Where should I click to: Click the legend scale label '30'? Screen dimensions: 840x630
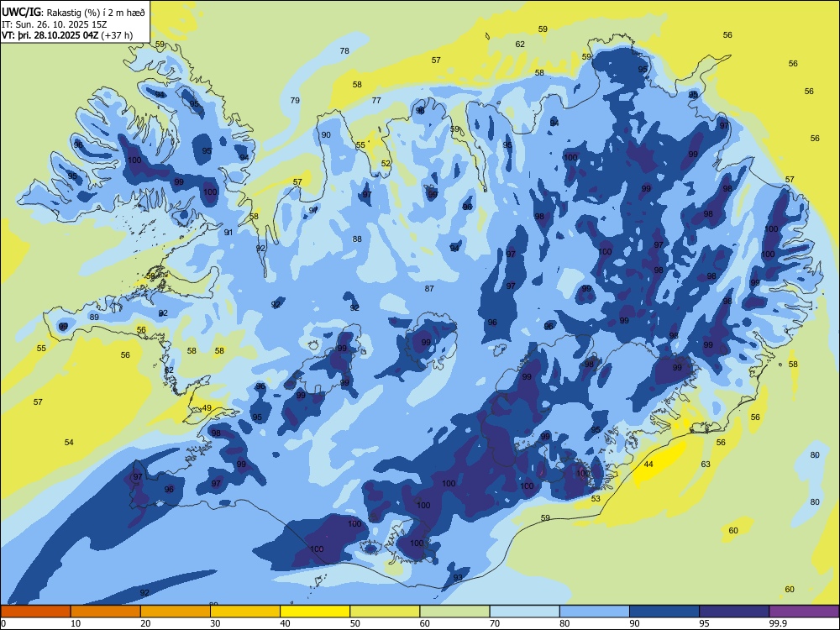tap(215, 623)
